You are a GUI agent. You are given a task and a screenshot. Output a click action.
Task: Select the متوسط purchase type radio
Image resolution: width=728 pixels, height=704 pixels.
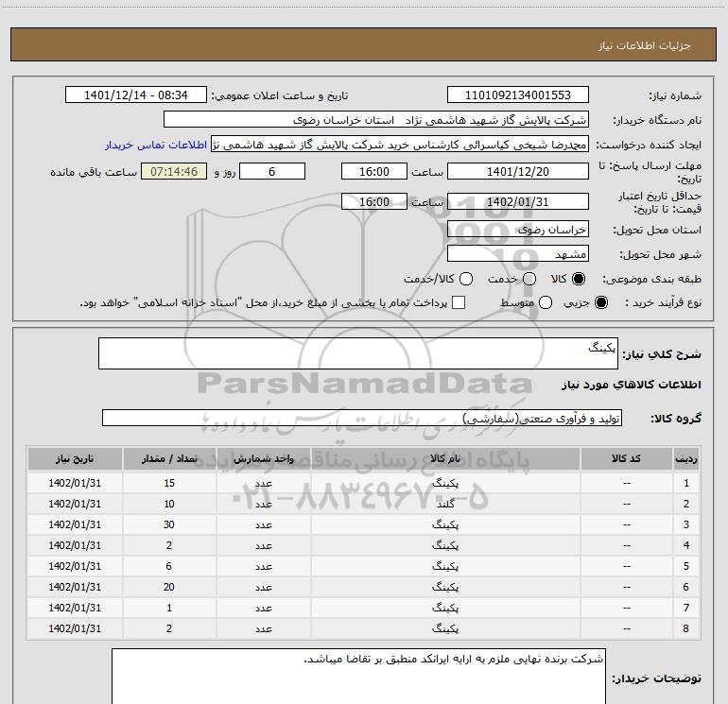546,302
